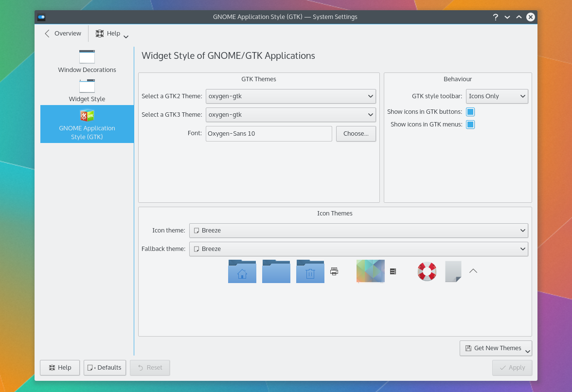Viewport: 572px width, 392px height.
Task: Expand the toolbar Help menu arrow
Action: 126,36
